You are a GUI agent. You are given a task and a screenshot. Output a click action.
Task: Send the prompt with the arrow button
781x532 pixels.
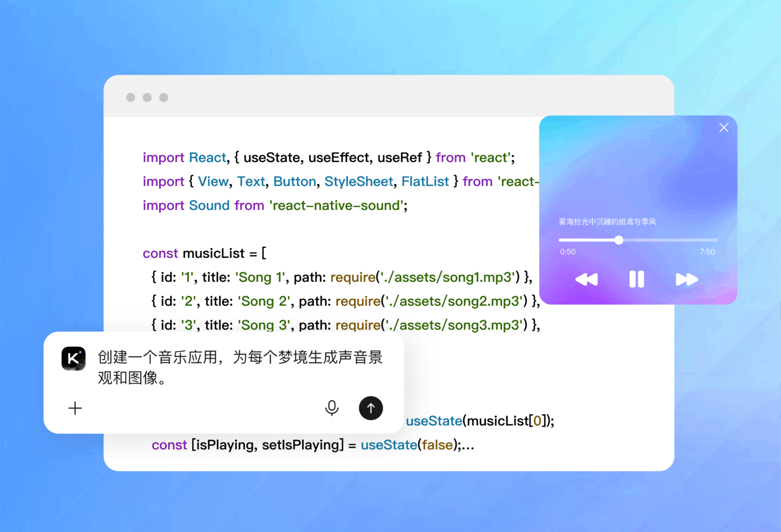coord(371,408)
